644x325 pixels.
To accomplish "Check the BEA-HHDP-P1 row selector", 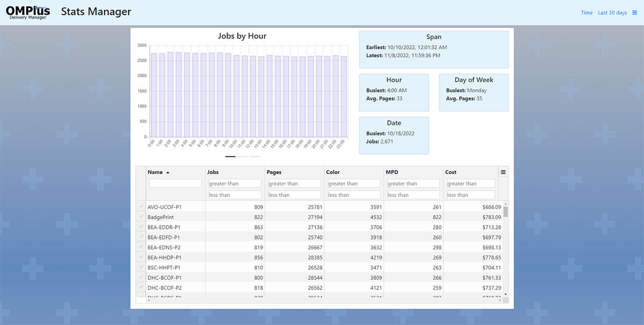I will click(141, 257).
